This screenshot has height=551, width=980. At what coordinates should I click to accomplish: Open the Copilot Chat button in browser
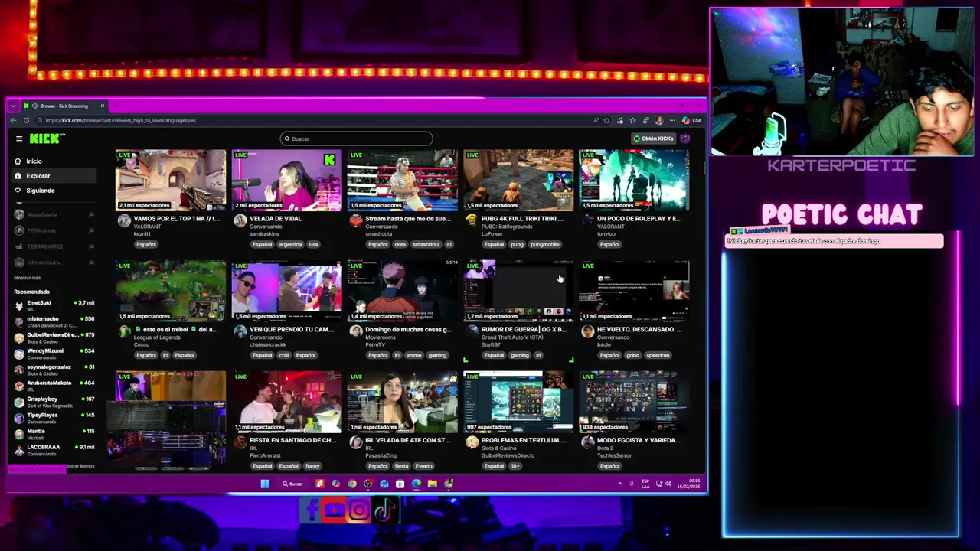(692, 120)
